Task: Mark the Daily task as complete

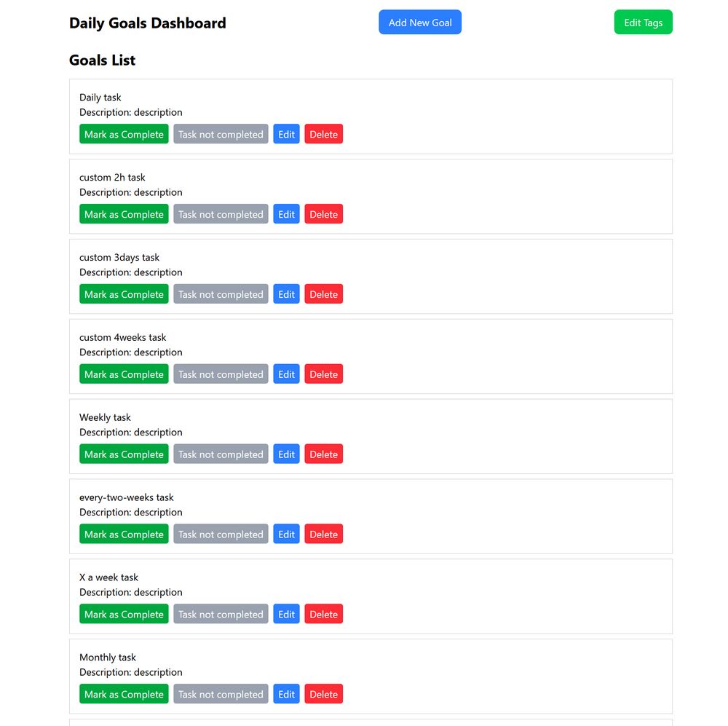Action: [x=124, y=134]
